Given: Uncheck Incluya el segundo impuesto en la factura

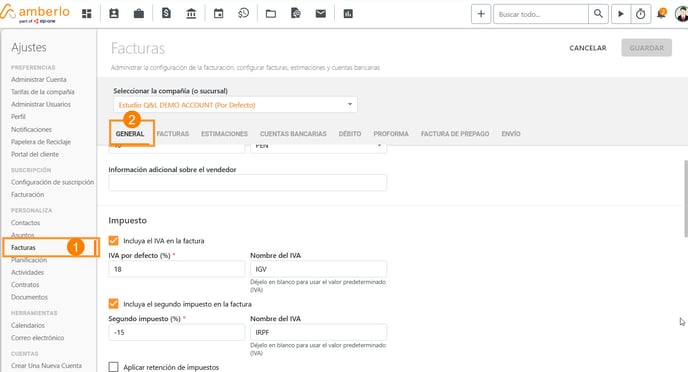Looking at the screenshot, I should click(x=114, y=304).
